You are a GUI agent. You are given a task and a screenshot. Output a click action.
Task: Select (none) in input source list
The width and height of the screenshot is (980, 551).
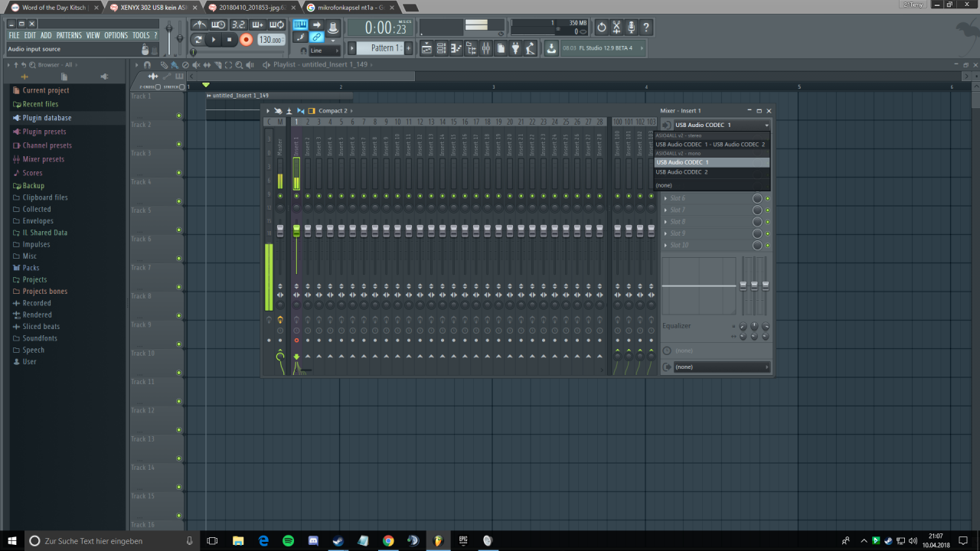712,185
